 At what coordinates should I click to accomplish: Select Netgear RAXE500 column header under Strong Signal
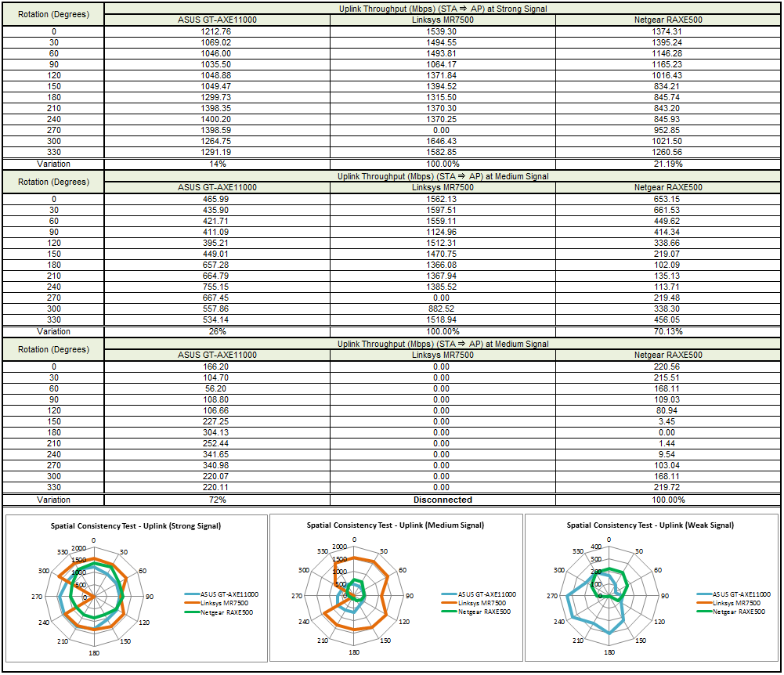click(668, 20)
